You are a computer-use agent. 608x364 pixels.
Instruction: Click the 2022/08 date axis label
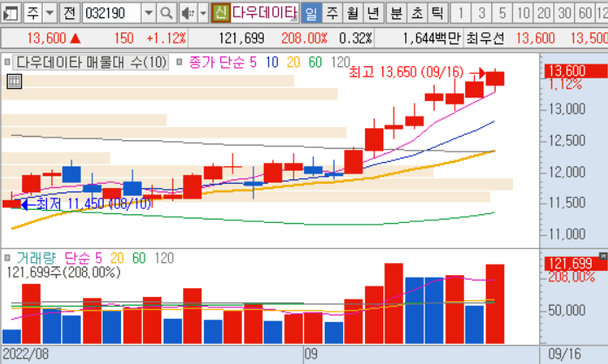[25, 354]
